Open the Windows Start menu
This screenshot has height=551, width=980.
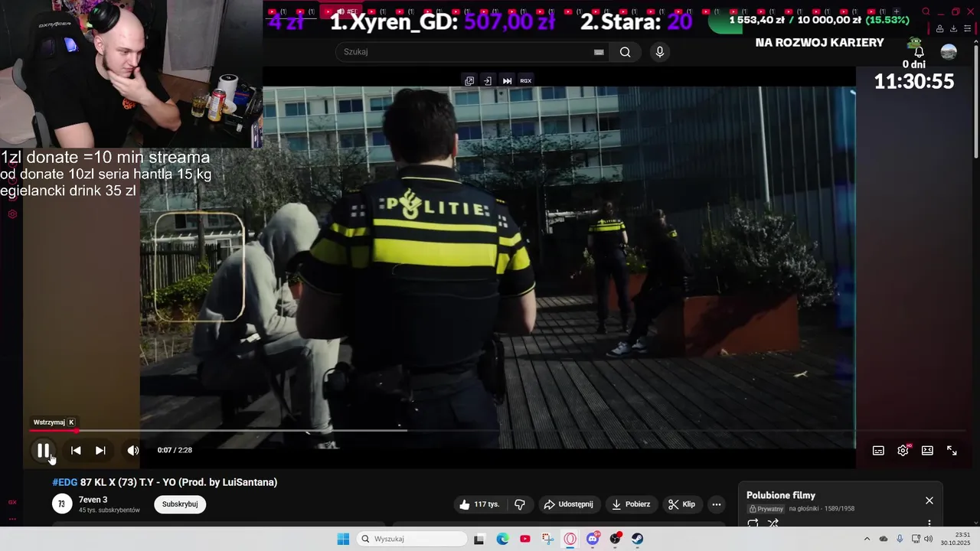(x=343, y=539)
